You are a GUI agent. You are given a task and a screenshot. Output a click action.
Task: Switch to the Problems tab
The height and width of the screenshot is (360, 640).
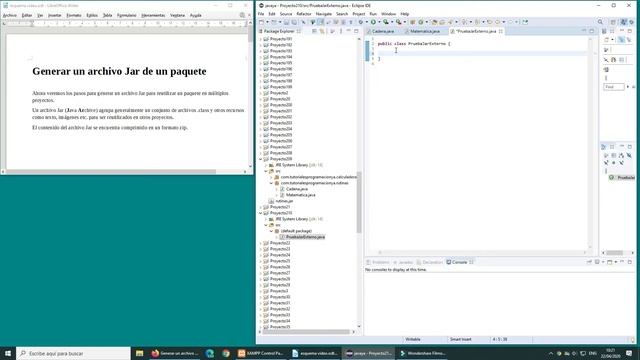(x=378, y=262)
